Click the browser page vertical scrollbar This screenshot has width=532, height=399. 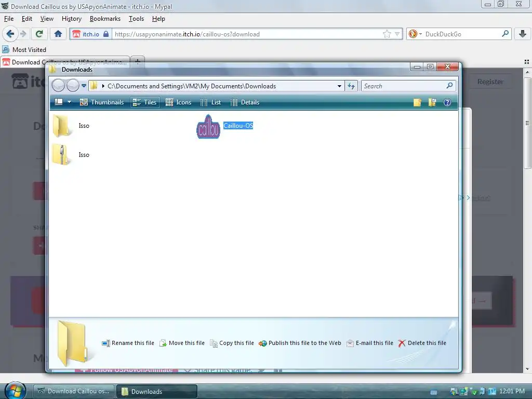527,123
